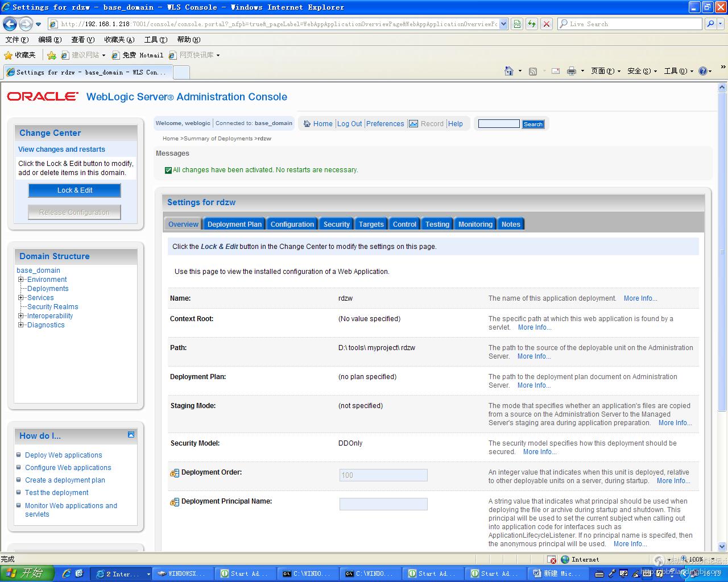Open the Deployments link in Domain Structure
The width and height of the screenshot is (728, 582).
point(48,289)
